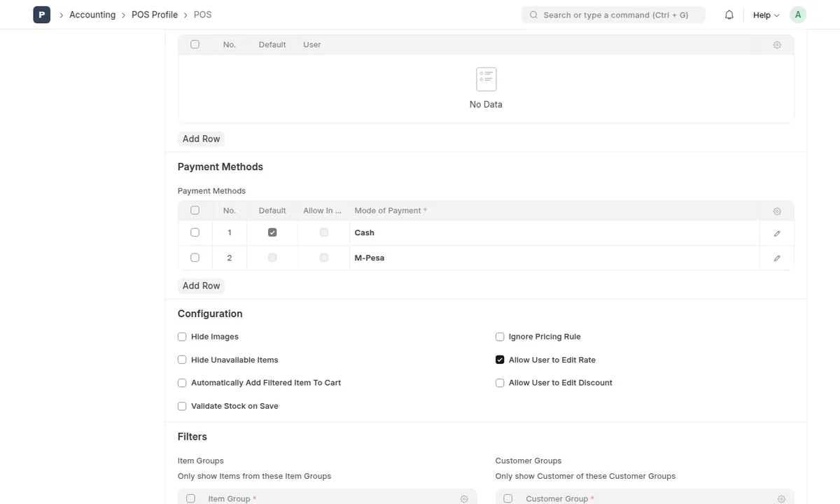Click the Cash mode of payment cell
The width and height of the screenshot is (840, 504).
pyautogui.click(x=554, y=232)
